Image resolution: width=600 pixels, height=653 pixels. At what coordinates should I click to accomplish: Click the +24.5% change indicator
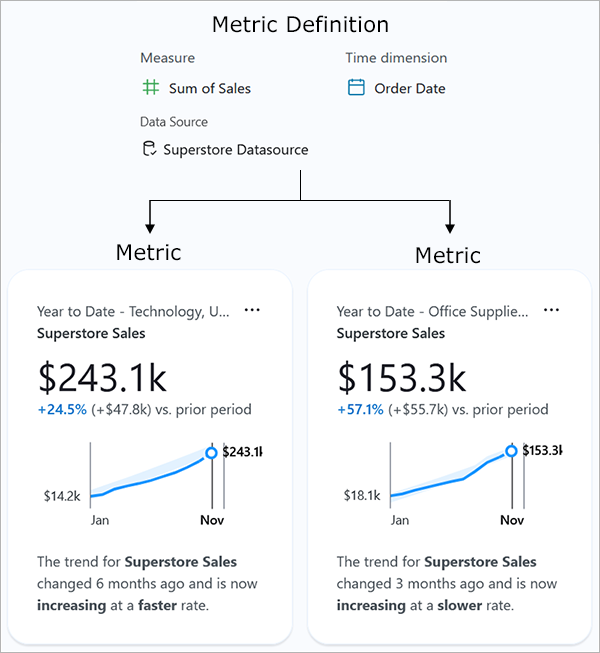tap(60, 409)
